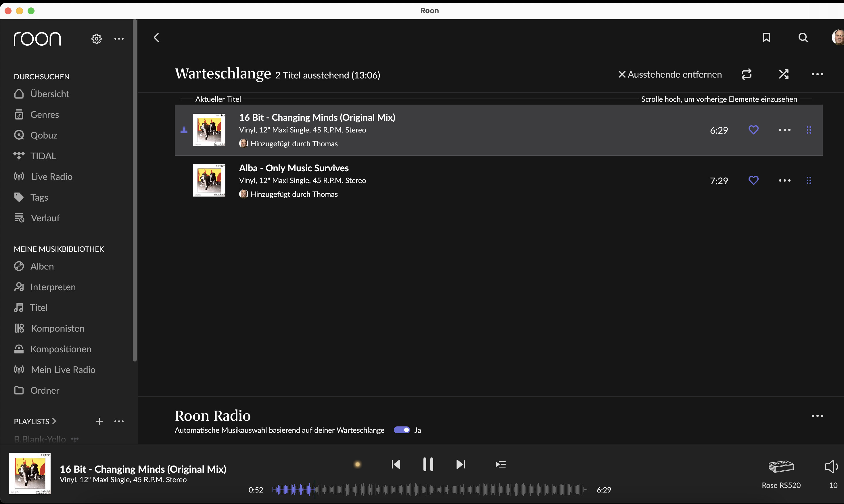
Task: Toggle heart on 16 Bit Changing Minds
Action: [753, 130]
